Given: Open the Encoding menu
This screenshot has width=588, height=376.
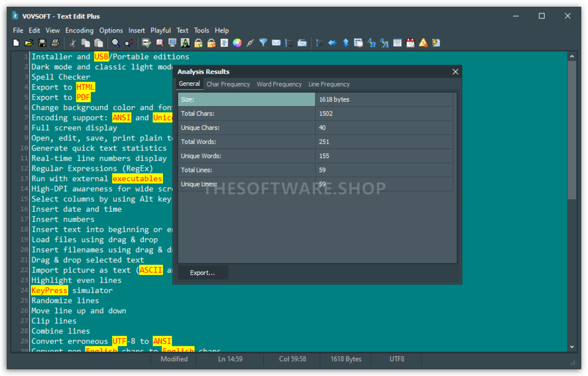Looking at the screenshot, I should (79, 30).
